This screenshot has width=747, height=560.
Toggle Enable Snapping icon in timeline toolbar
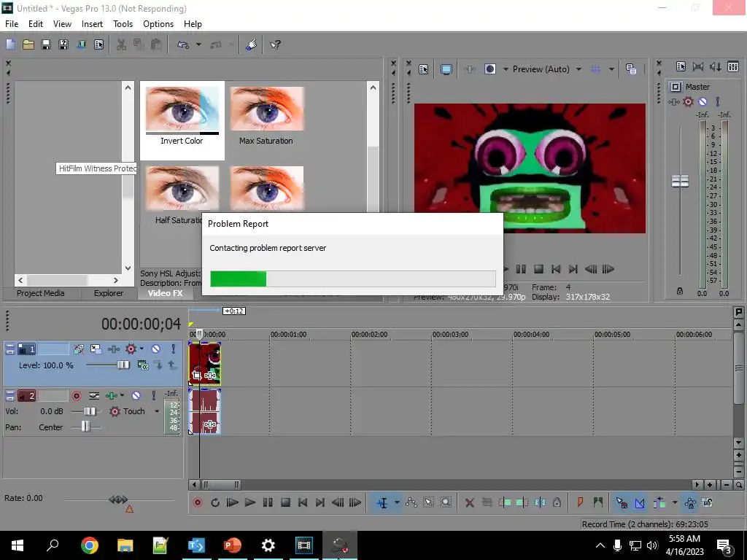point(622,503)
